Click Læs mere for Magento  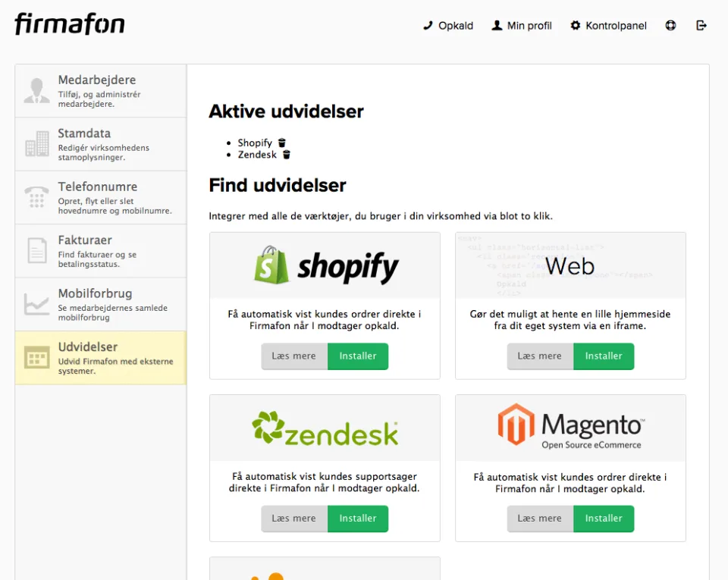[540, 519]
